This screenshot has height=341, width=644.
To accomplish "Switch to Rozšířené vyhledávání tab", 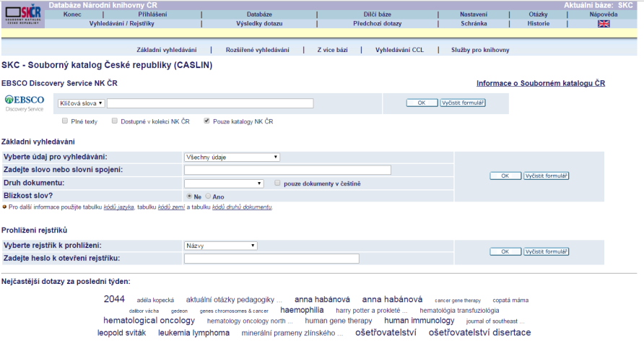I will [x=257, y=50].
